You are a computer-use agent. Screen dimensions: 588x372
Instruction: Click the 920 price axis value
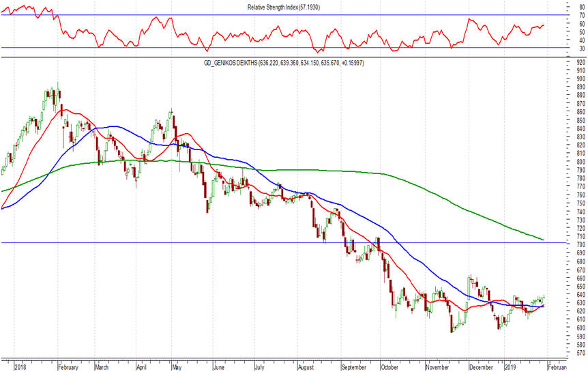(x=581, y=62)
